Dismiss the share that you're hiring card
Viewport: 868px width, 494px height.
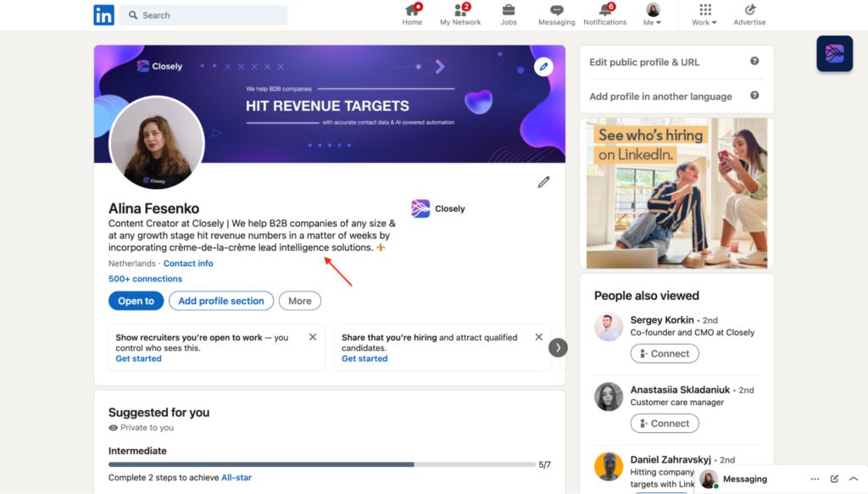538,337
